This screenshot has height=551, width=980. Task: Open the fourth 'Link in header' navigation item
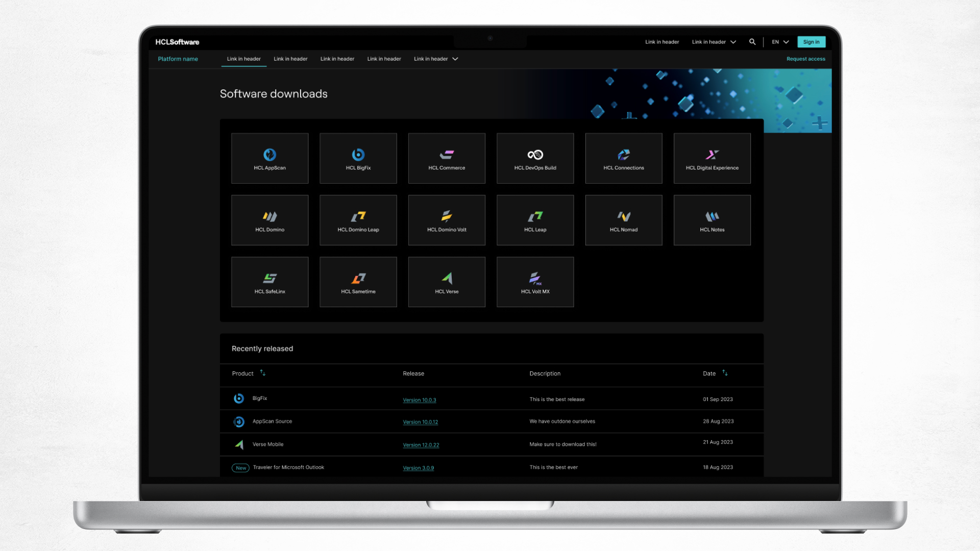(x=384, y=59)
